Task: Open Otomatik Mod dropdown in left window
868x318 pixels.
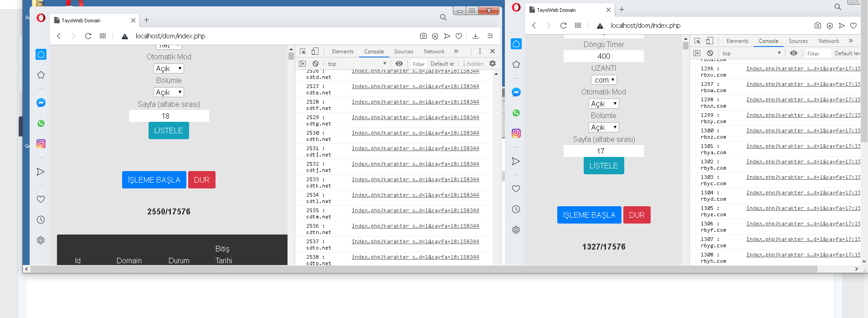Action: tap(169, 68)
